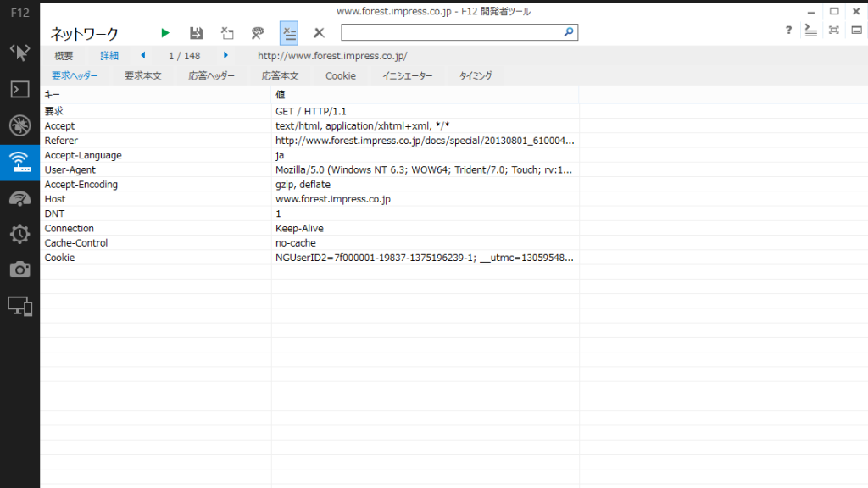Image resolution: width=868 pixels, height=488 pixels.
Task: Switch to 詳細 details view
Action: tap(109, 56)
